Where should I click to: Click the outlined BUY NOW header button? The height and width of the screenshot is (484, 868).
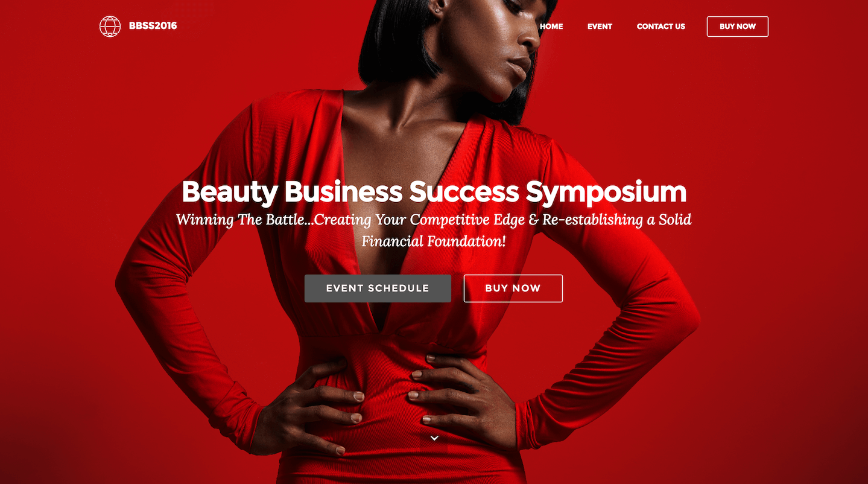737,27
